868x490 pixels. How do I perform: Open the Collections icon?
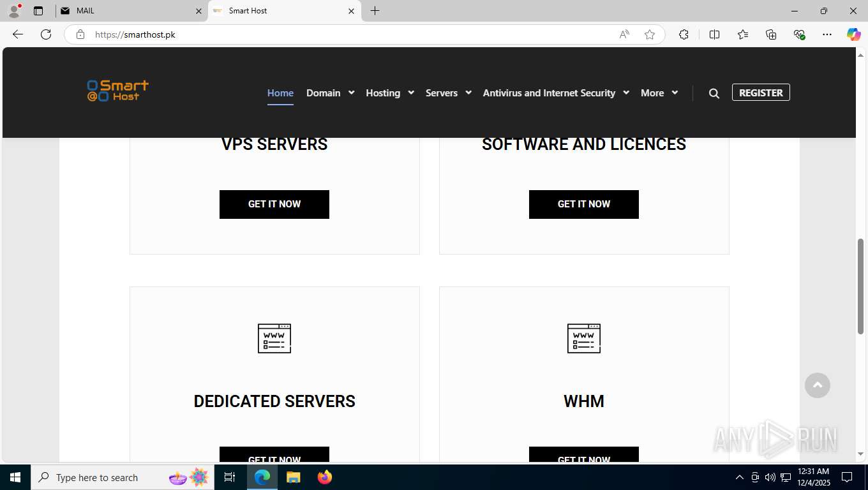[771, 34]
